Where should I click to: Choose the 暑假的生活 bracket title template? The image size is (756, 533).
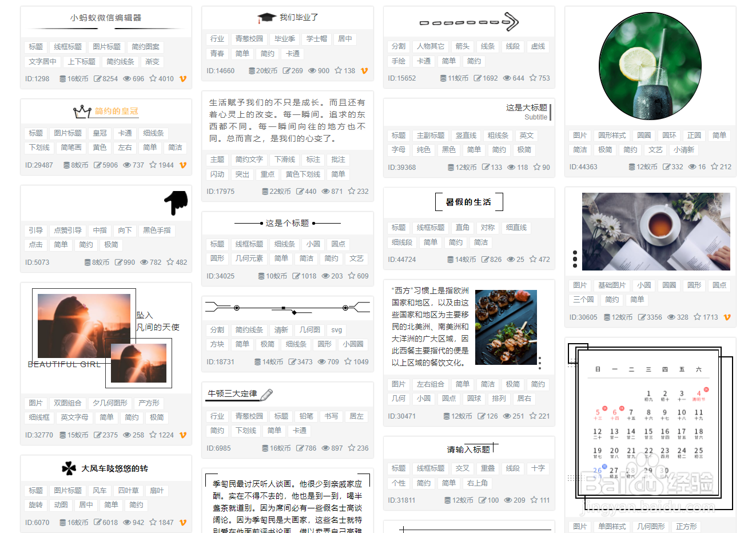click(468, 202)
